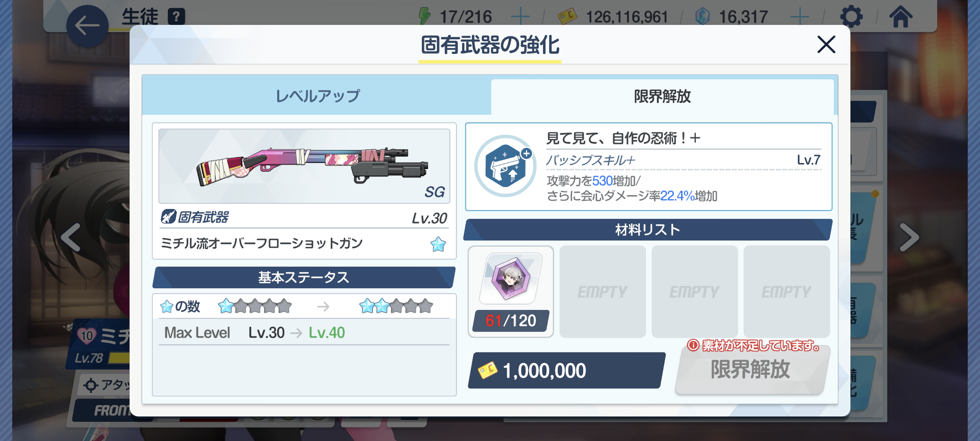The height and width of the screenshot is (441, 980).
Task: Add gems with the plus next to 16,317
Action: pos(799,17)
